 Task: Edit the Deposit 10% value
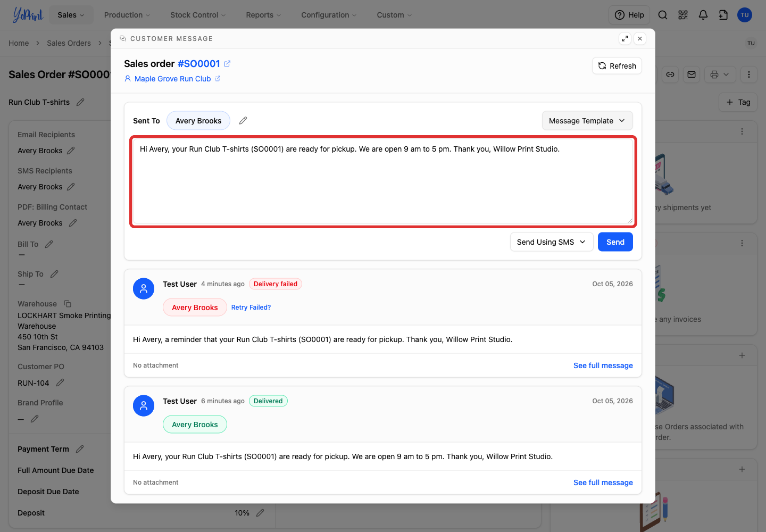click(x=260, y=513)
